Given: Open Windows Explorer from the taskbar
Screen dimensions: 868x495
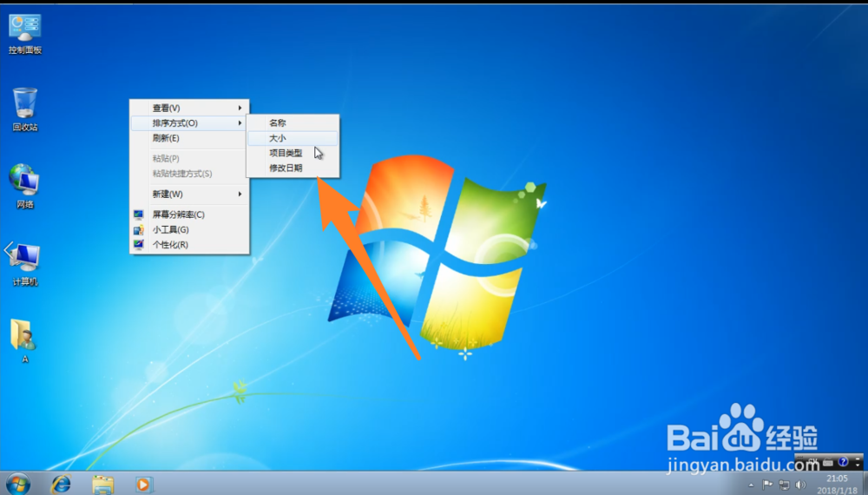Looking at the screenshot, I should coord(103,485).
